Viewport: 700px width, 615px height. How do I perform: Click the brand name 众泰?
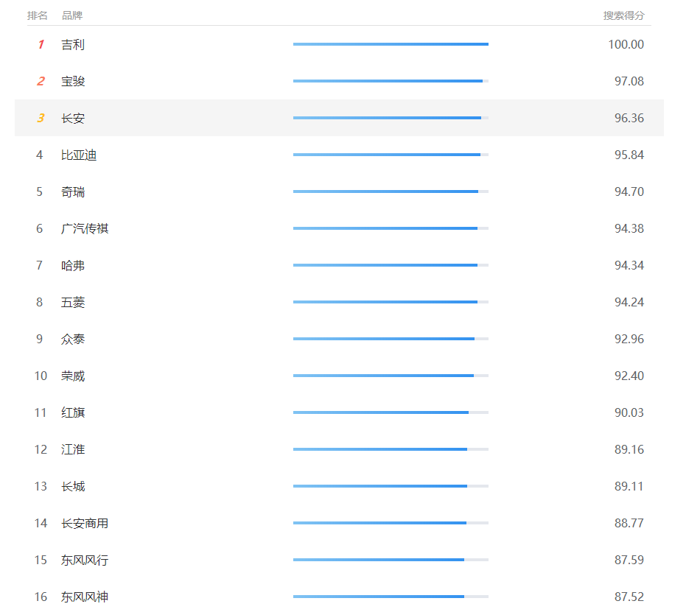73,340
